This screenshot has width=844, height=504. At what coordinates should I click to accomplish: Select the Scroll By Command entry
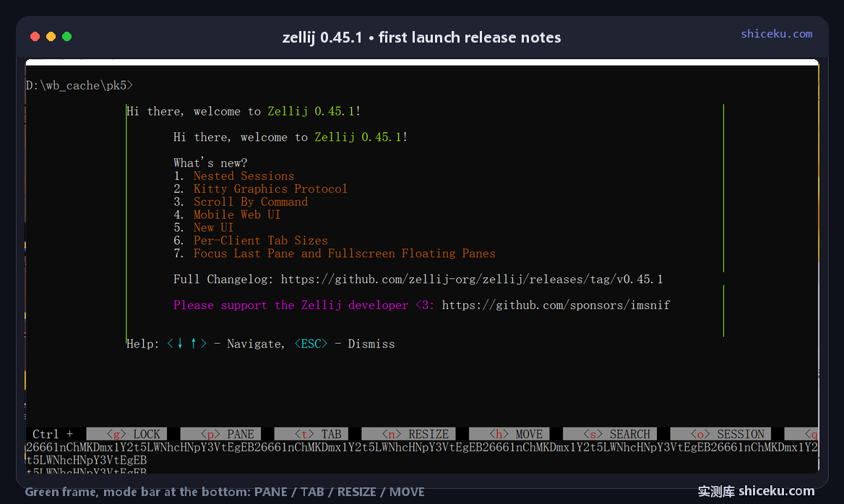(250, 201)
